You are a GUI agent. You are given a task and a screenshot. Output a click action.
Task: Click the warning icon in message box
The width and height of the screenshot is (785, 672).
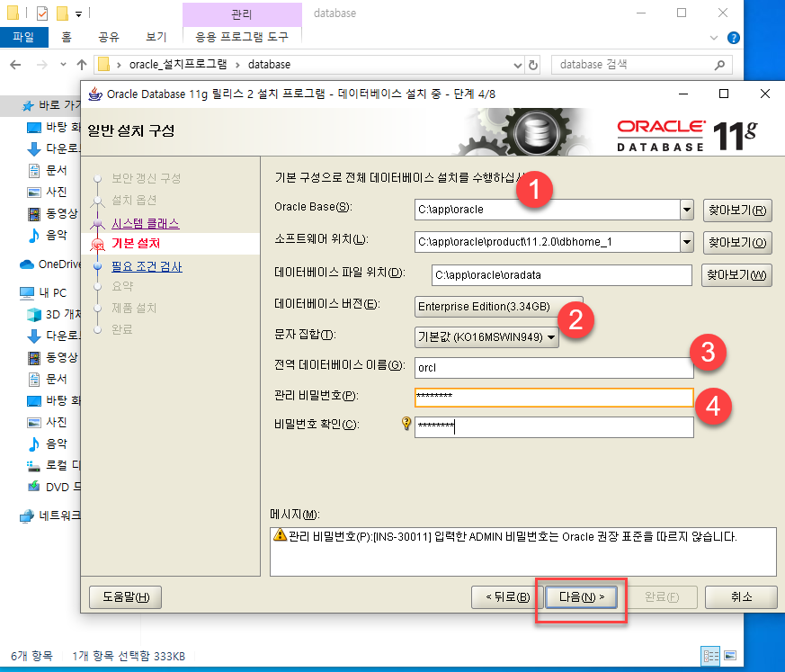pos(280,534)
